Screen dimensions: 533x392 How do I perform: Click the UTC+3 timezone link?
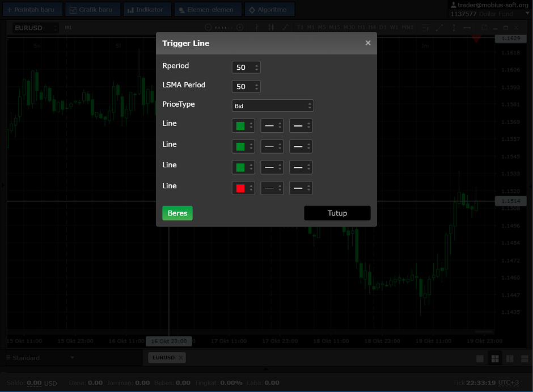pyautogui.click(x=509, y=383)
